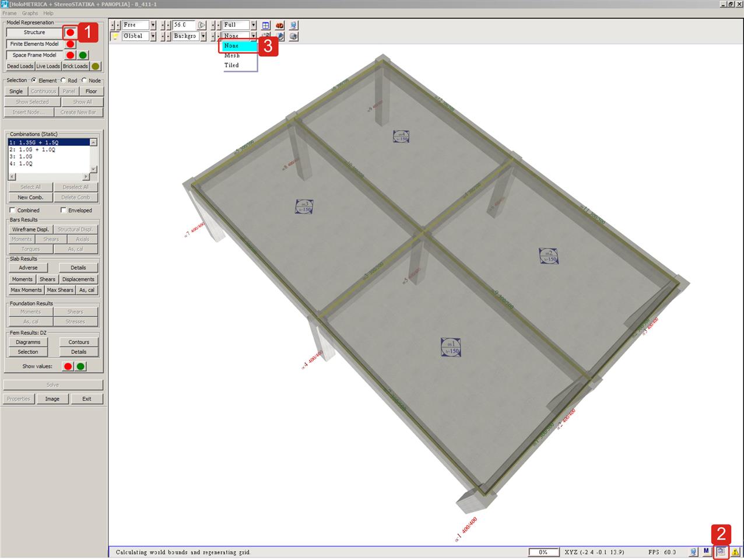Open the Full view mode dropdown
Image resolution: width=744 pixels, height=560 pixels.
pos(254,25)
